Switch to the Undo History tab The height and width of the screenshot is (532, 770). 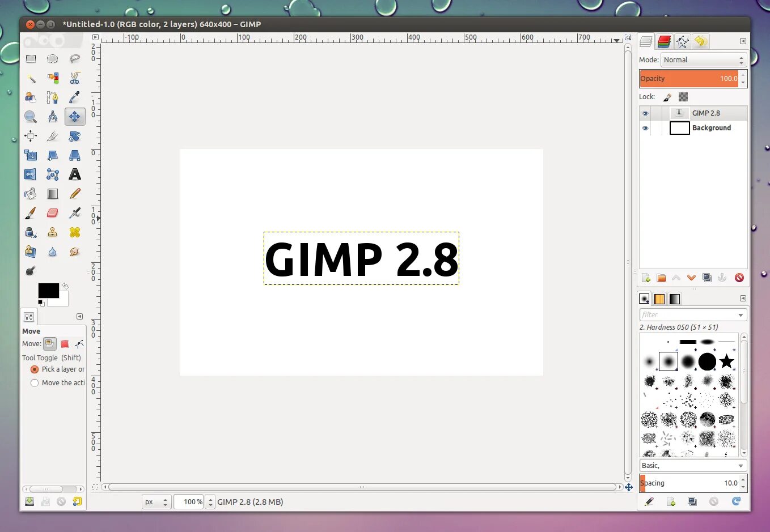point(701,41)
